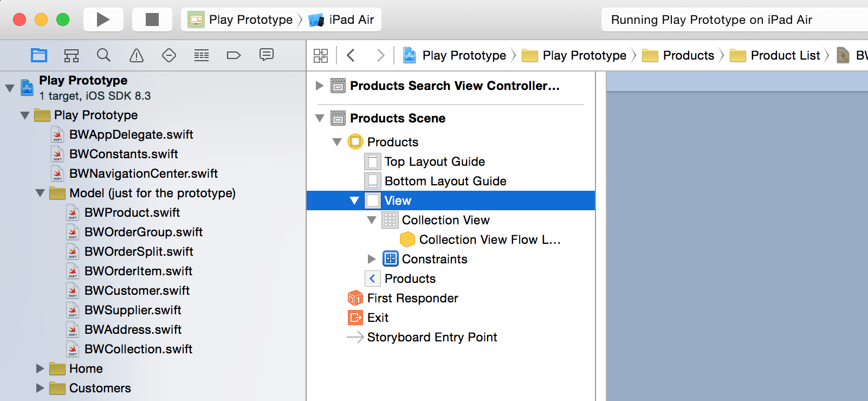Screen dimensions: 868x401
Task: Collapse the Products view controller node
Action: (x=337, y=142)
